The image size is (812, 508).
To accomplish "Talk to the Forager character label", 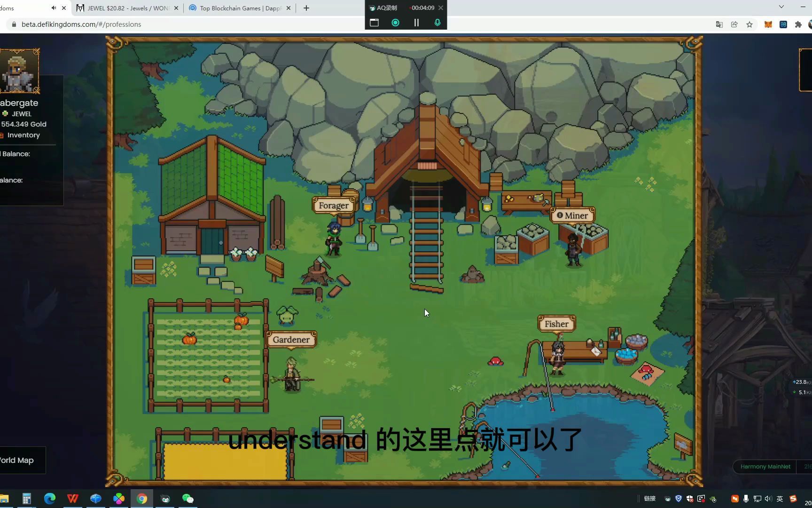I will 334,206.
